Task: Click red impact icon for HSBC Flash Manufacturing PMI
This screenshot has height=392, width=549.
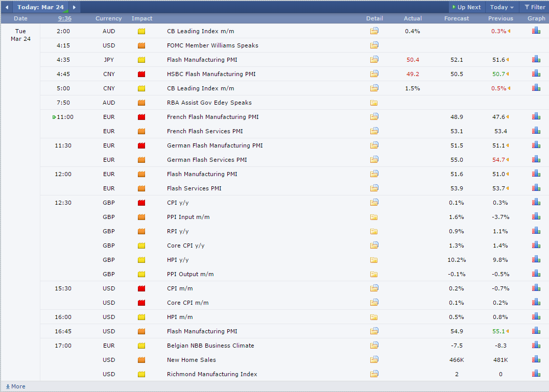Action: (141, 74)
